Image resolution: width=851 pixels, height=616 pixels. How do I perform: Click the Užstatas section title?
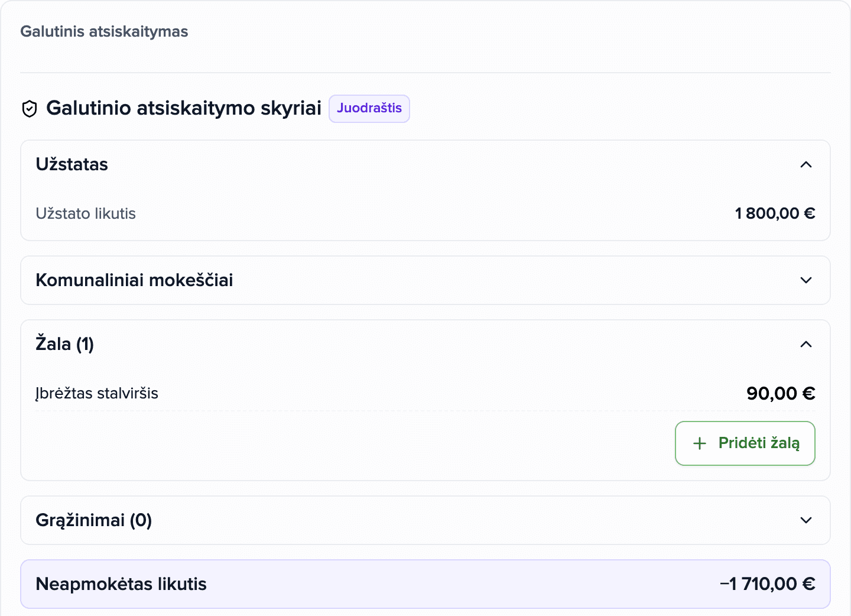[x=72, y=164]
